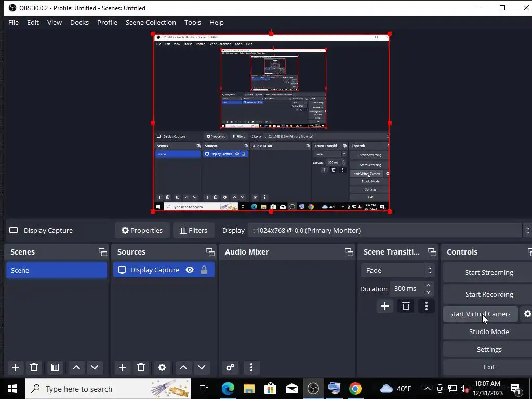The width and height of the screenshot is (532, 399).
Task: Add a new scene with plus icon
Action: click(15, 367)
